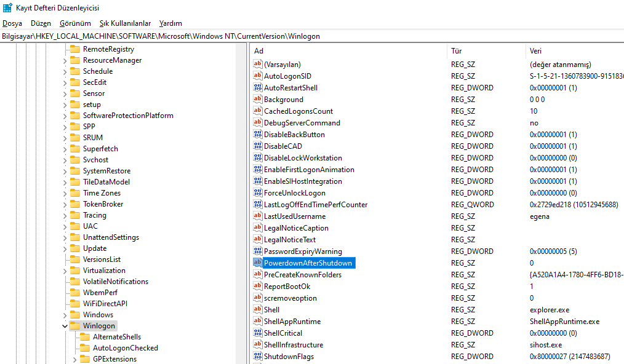The height and width of the screenshot is (364, 624).
Task: Click the LastUsedUsername value icon
Action: pos(257,216)
